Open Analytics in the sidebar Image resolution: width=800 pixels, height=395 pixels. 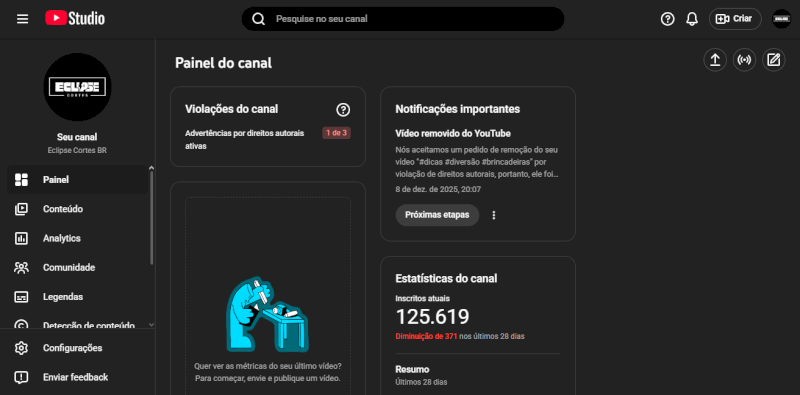click(77, 238)
